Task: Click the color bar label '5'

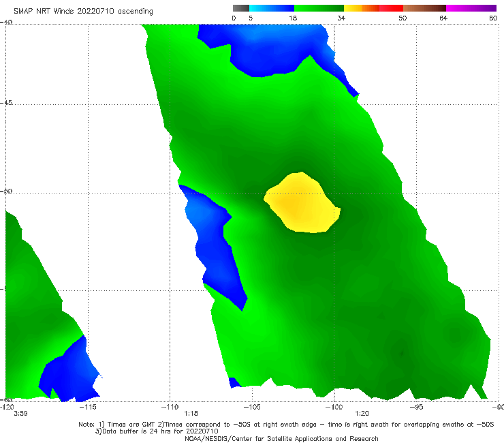Action: click(x=251, y=18)
